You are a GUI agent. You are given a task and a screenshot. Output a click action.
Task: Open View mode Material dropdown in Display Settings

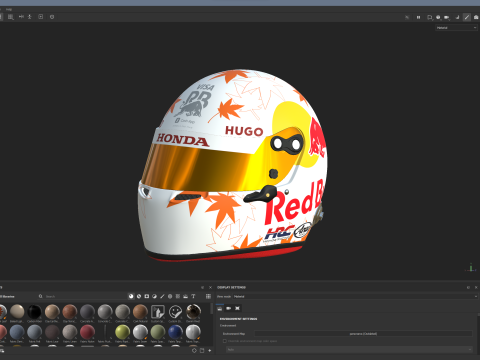click(x=355, y=296)
